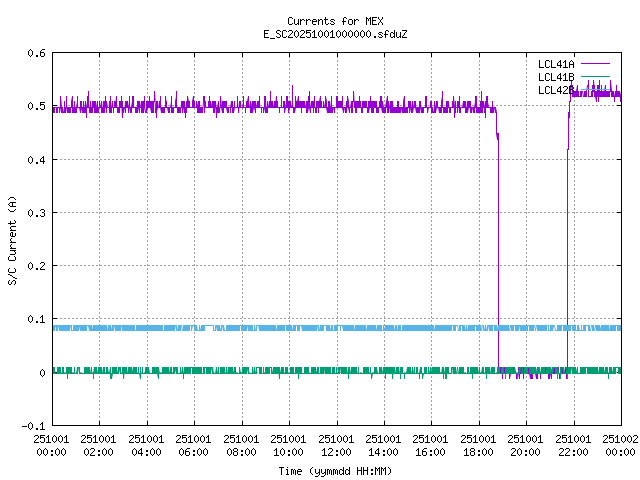Screen dimensions: 640x480
Task: Click the LCL41B green legend line sample
Action: pyautogui.click(x=594, y=77)
